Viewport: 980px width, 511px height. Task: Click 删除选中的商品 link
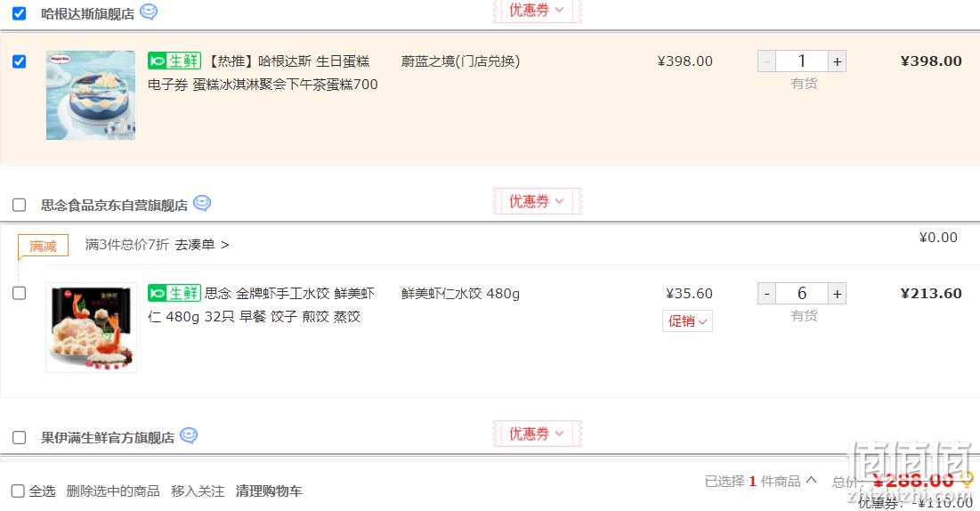tap(113, 491)
